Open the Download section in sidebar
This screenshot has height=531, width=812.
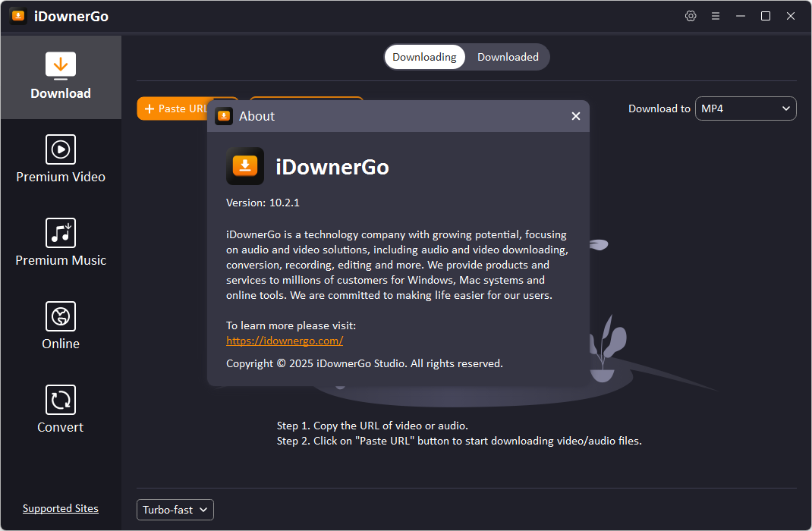(61, 77)
